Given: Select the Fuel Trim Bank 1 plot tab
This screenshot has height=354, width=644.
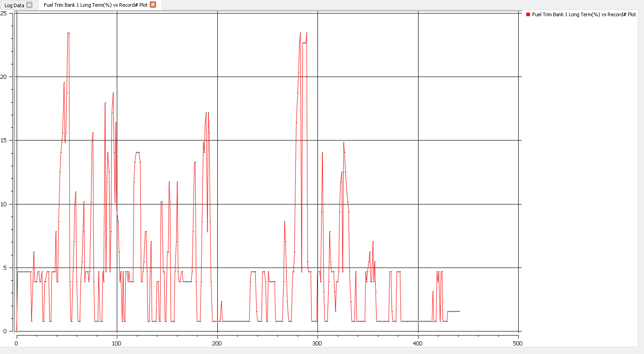Looking at the screenshot, I should point(95,5).
